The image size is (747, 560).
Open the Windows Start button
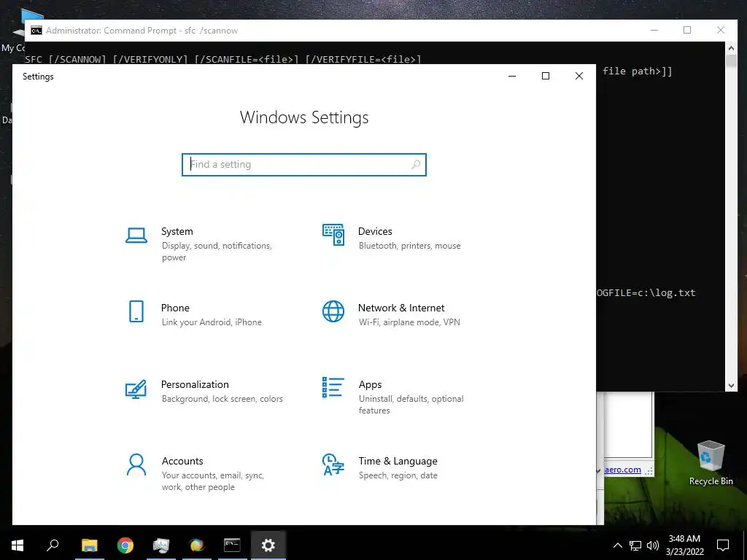(18, 545)
